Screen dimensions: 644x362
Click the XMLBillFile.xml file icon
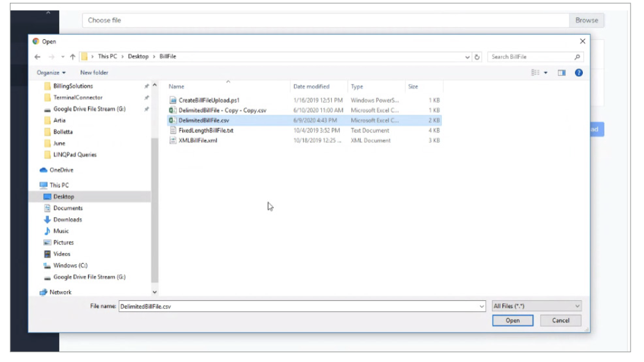pyautogui.click(x=173, y=141)
